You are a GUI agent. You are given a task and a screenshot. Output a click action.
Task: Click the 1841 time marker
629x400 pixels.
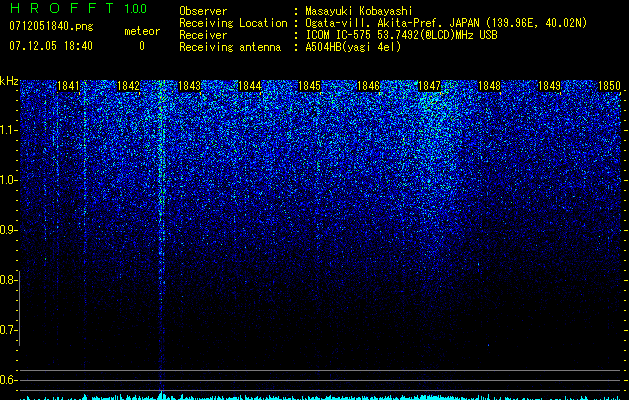click(69, 86)
